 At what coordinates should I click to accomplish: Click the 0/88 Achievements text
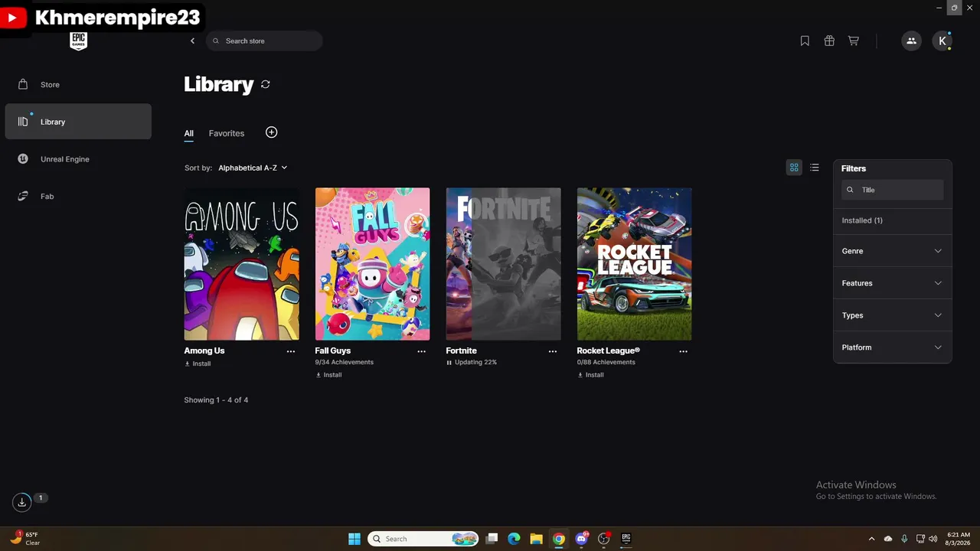(x=606, y=362)
